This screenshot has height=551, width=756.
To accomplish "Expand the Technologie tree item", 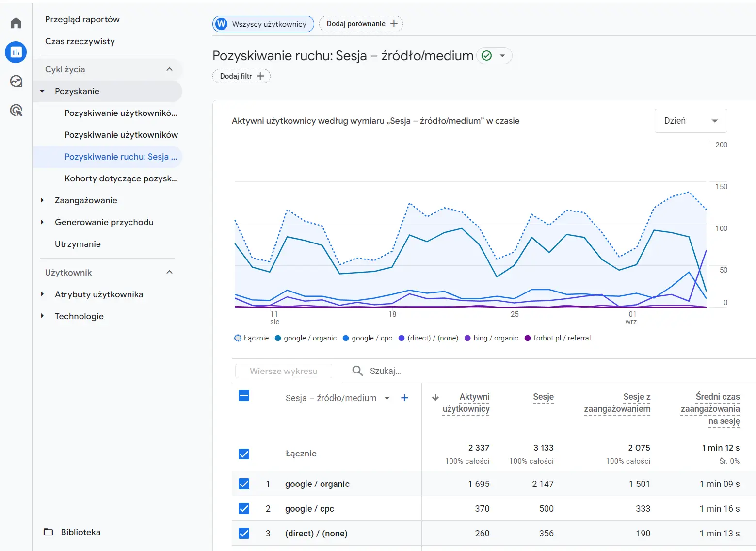I will tap(42, 316).
